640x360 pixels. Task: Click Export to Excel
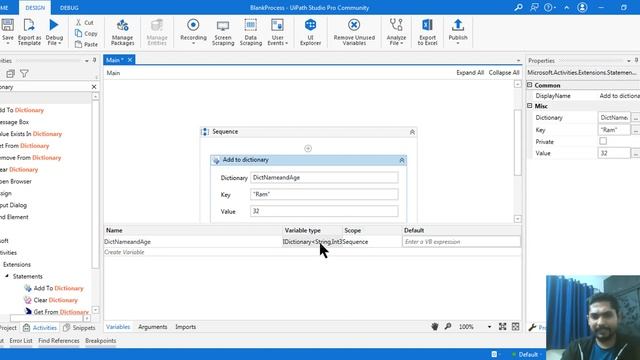[427, 32]
